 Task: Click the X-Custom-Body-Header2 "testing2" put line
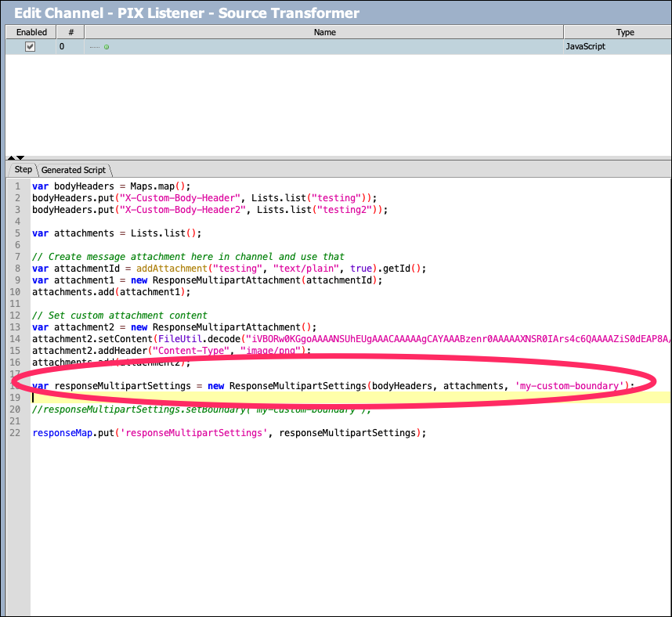(210, 210)
